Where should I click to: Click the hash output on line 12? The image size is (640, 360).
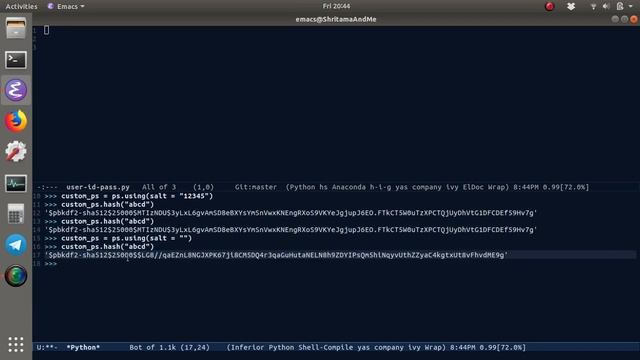pos(291,213)
